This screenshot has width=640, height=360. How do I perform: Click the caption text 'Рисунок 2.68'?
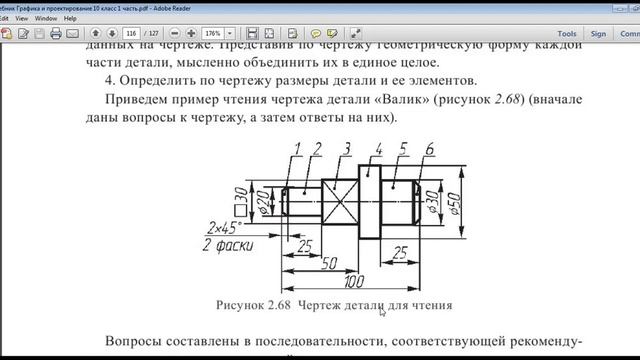click(253, 305)
